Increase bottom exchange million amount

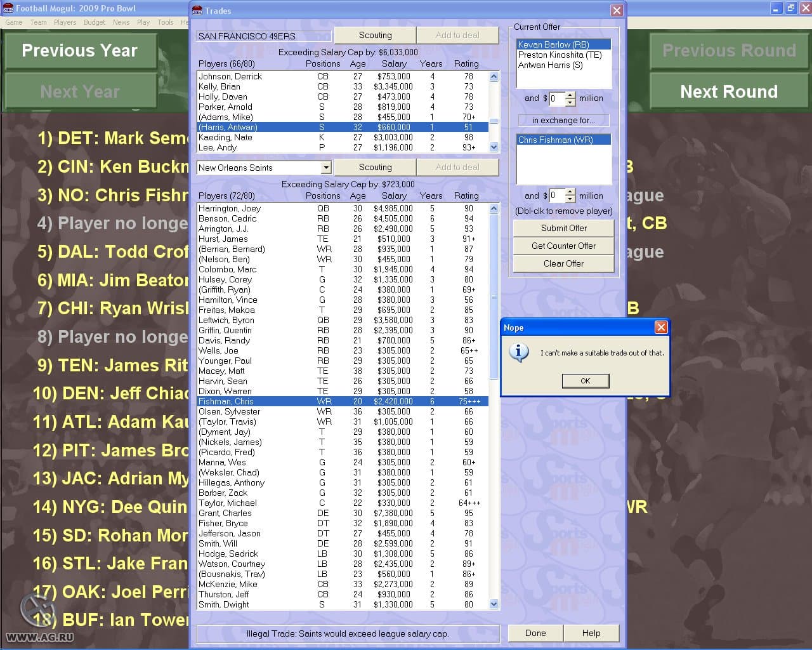click(x=570, y=193)
